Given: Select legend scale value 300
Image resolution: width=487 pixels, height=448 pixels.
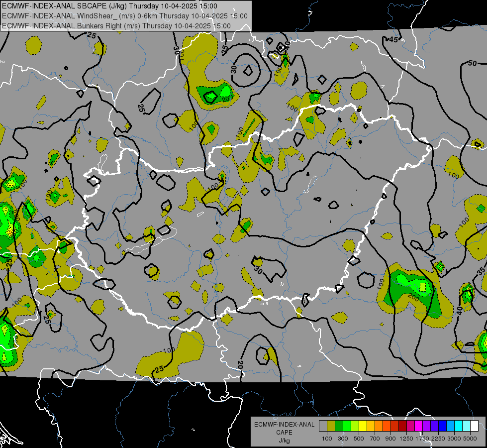Looking at the screenshot, I should [343, 439].
